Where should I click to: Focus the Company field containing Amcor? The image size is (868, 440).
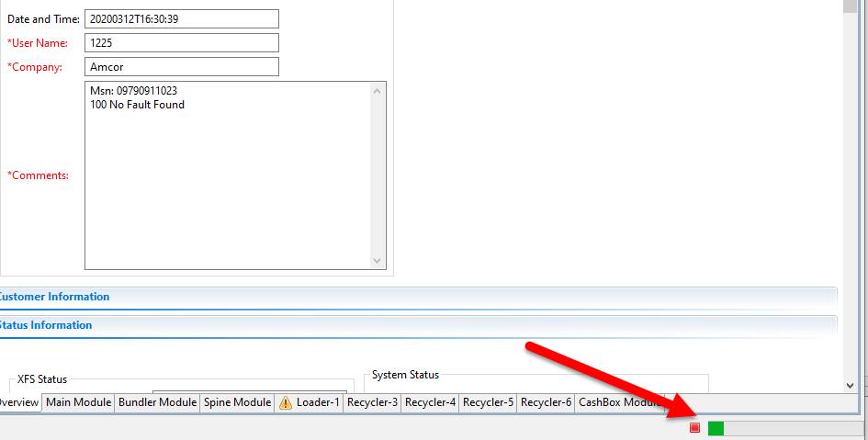181,66
